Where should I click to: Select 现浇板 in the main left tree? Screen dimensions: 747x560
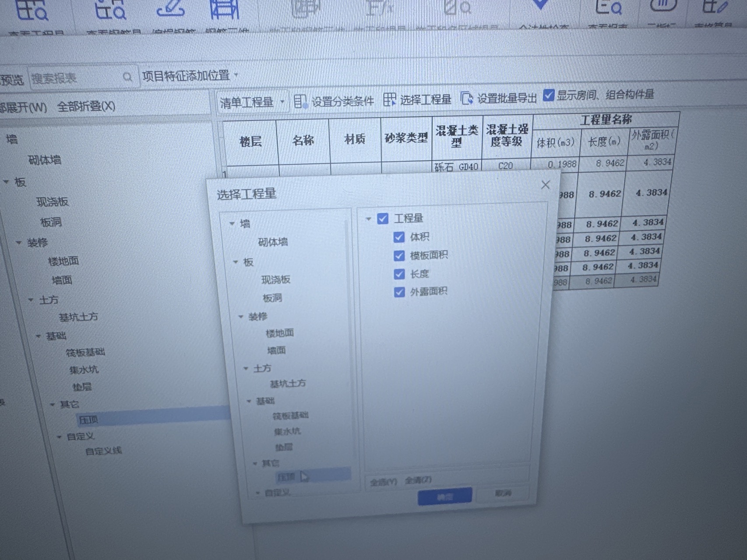53,202
